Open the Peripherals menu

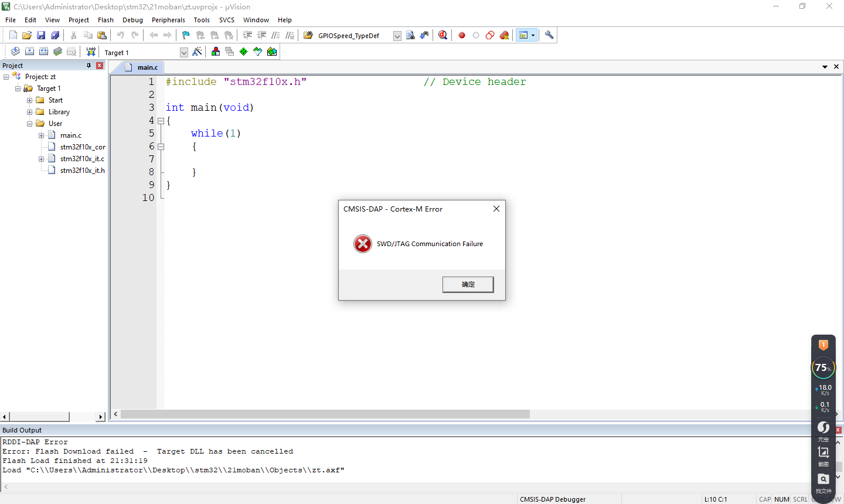click(168, 19)
